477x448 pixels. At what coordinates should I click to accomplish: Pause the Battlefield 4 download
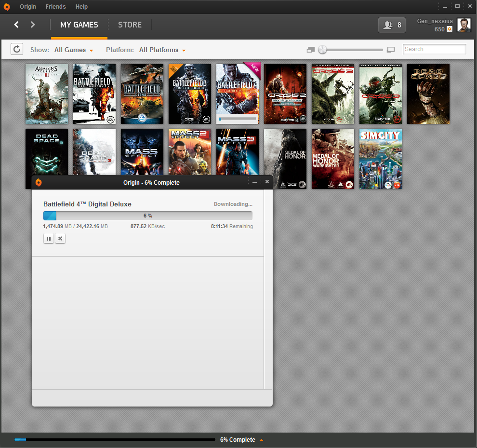[49, 238]
